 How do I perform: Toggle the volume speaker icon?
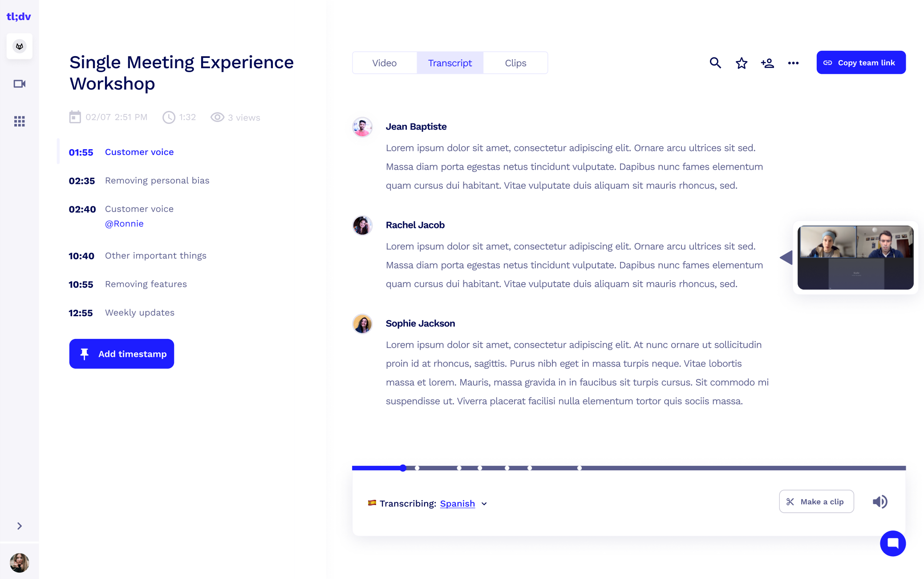tap(880, 502)
